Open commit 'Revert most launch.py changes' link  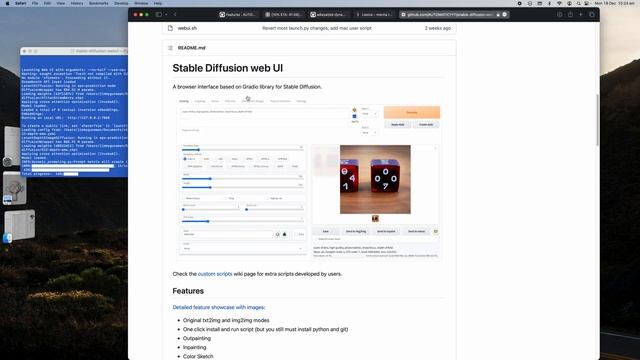[x=317, y=28]
